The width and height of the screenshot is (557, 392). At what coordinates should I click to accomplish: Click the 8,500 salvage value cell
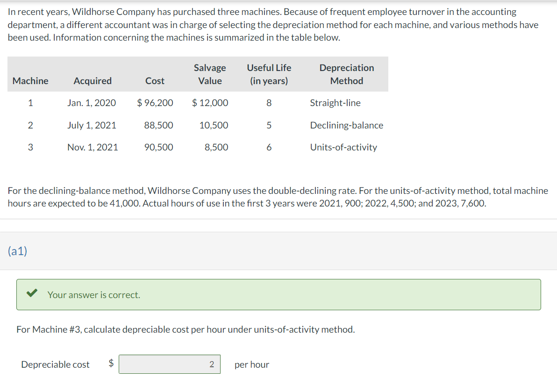pos(216,147)
